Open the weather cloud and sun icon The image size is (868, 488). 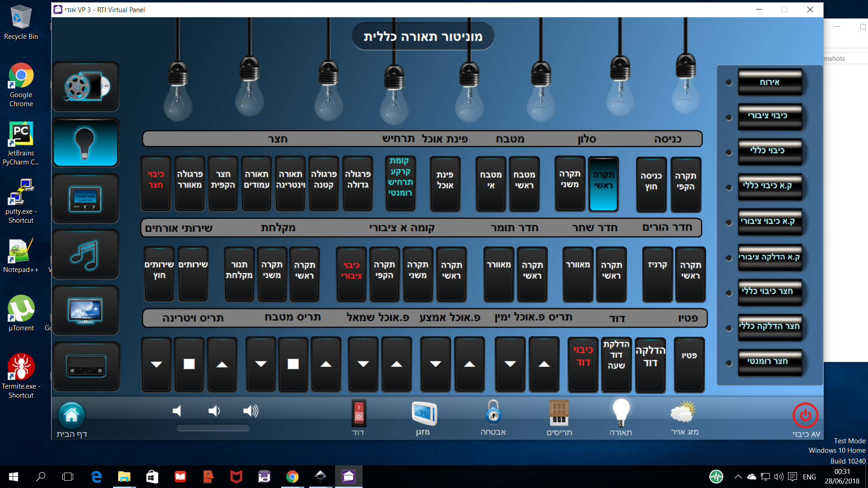click(x=684, y=413)
